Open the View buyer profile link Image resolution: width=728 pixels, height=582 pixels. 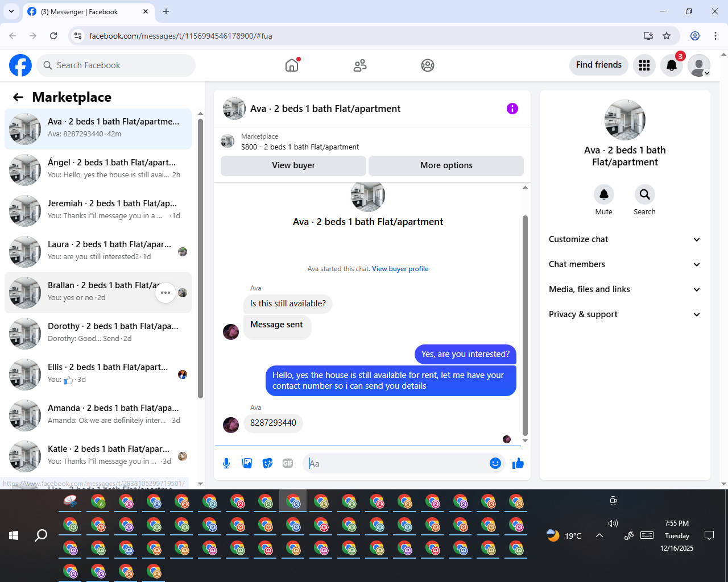point(400,269)
